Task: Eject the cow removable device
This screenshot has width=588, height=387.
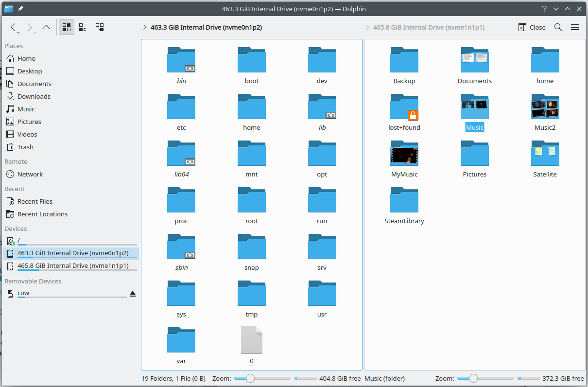Action: pos(132,294)
